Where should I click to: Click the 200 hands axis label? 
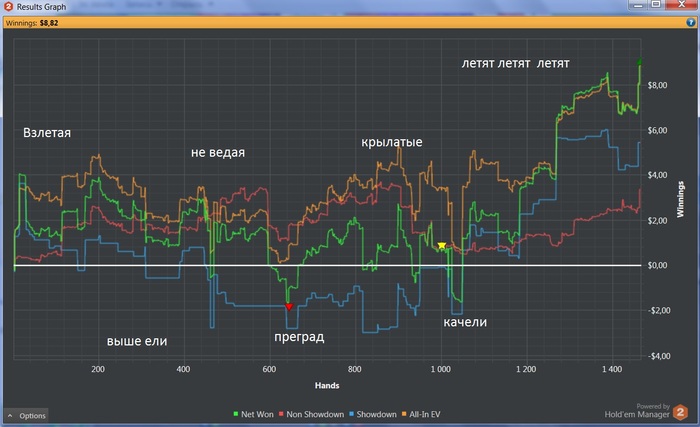point(98,369)
